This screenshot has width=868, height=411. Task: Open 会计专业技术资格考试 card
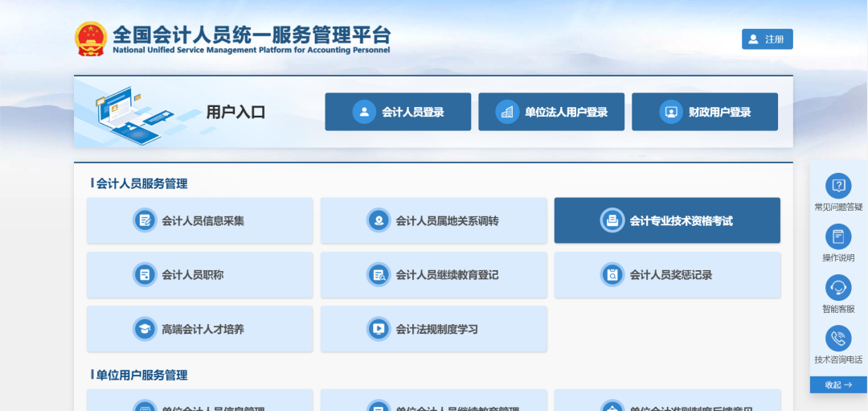tap(667, 220)
